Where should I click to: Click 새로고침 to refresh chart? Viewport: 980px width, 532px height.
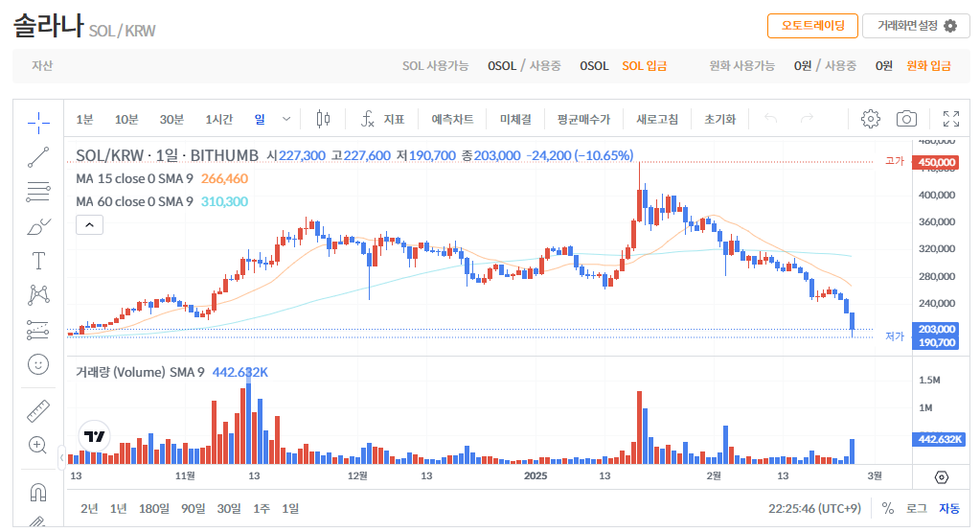(657, 120)
